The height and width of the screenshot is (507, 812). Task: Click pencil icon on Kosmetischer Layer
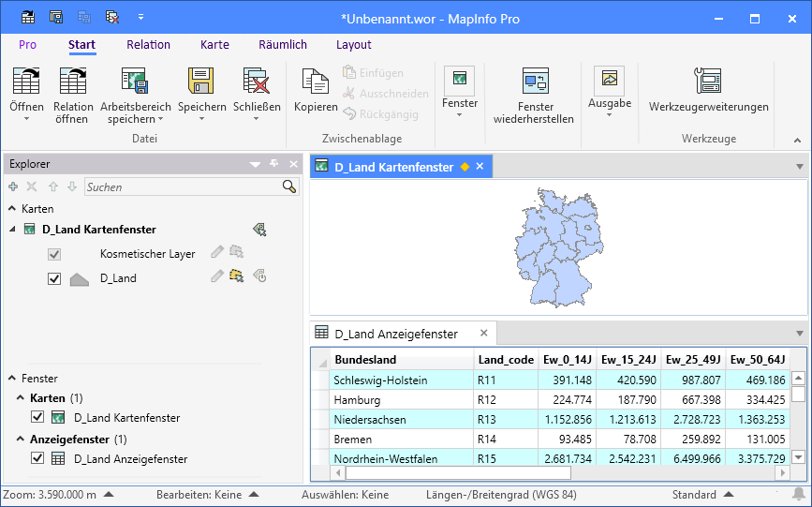217,252
